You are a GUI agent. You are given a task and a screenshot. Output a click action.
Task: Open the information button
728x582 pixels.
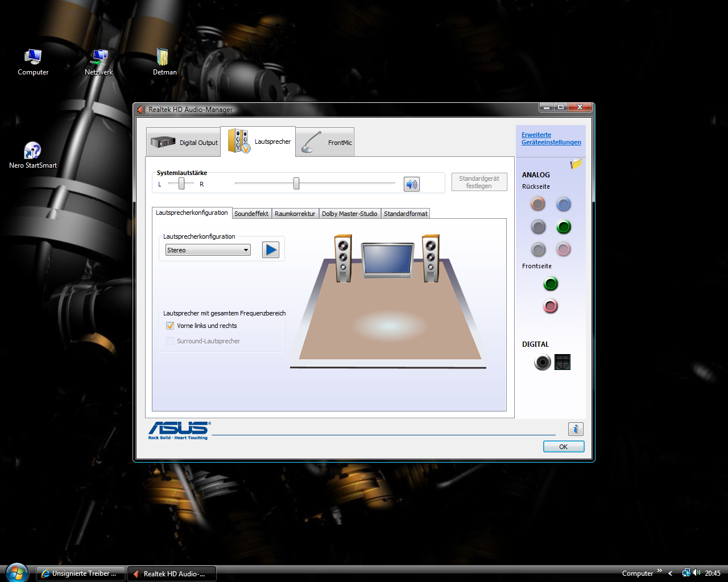point(576,429)
